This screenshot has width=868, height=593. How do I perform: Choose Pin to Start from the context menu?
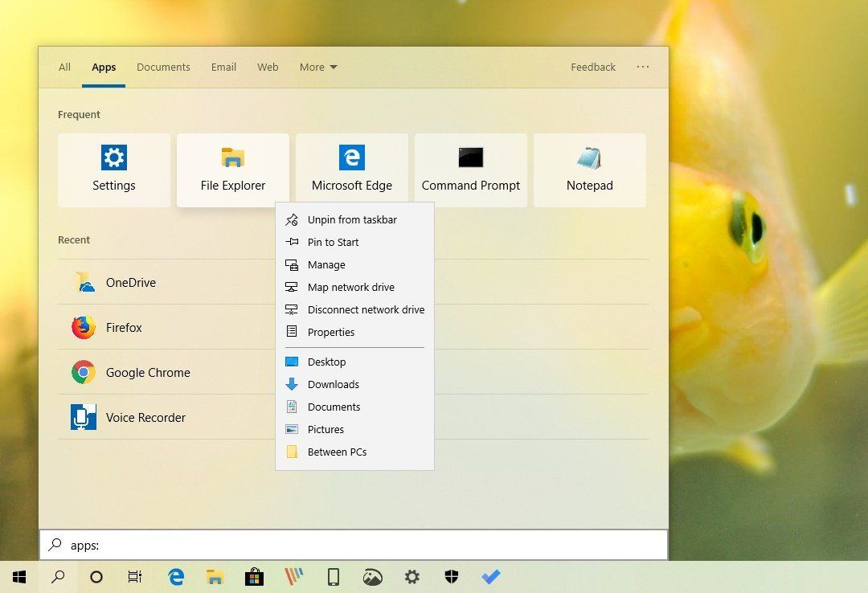[x=333, y=242]
